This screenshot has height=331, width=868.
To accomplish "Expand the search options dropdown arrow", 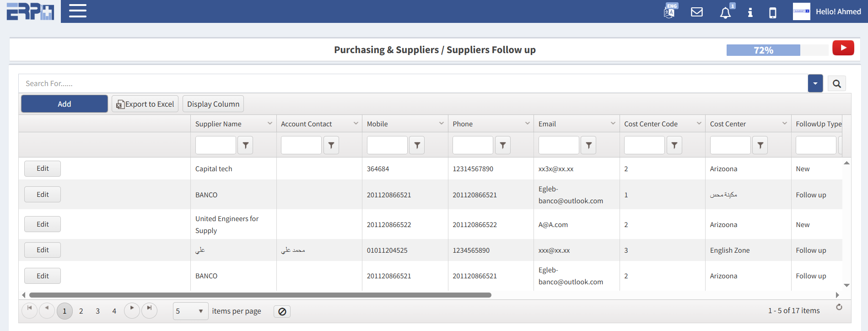I will tap(815, 84).
